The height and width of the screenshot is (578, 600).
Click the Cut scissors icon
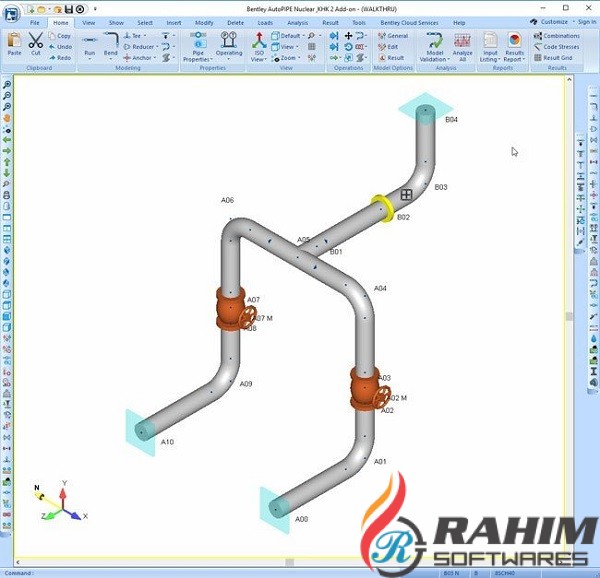tap(36, 44)
